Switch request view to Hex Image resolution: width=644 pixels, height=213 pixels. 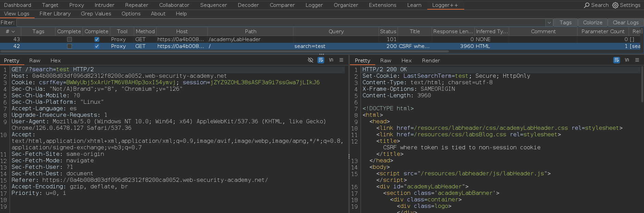(x=55, y=61)
